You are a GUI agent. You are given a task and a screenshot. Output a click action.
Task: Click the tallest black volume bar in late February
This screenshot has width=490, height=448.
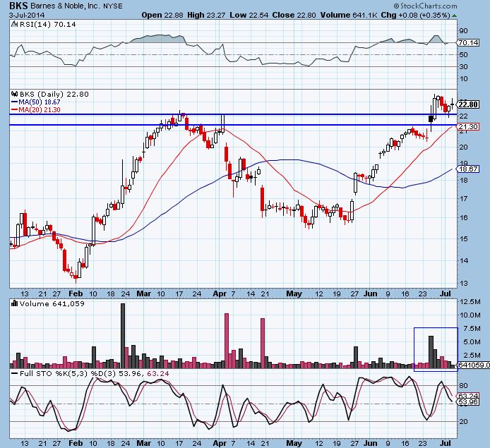pos(123,336)
